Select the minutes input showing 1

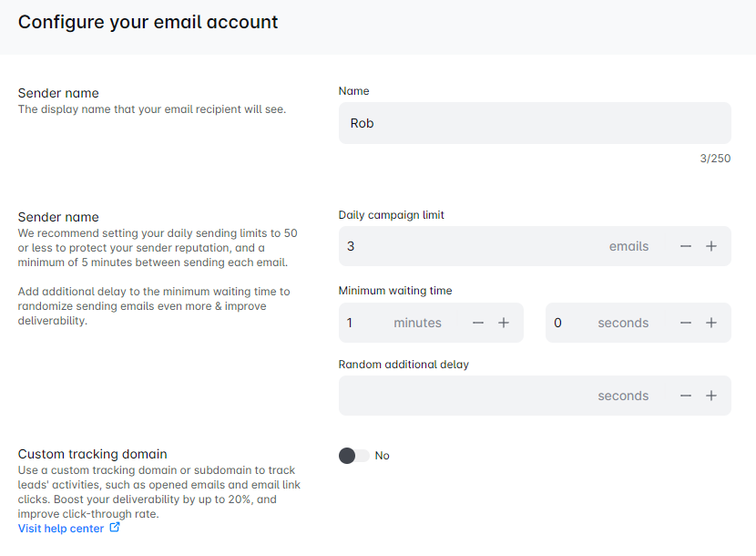pos(364,323)
